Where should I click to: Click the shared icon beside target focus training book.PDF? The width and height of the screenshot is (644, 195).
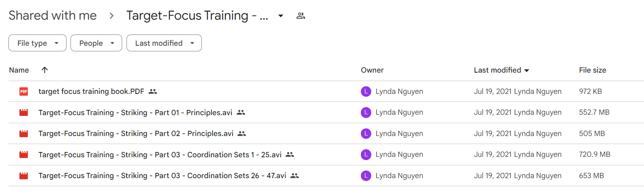point(153,91)
